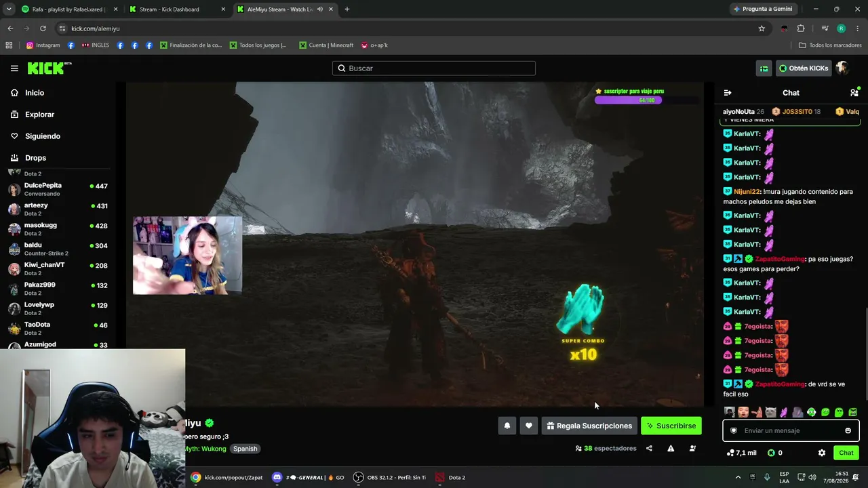Open the Dota 2 taskbar item

pos(450,477)
